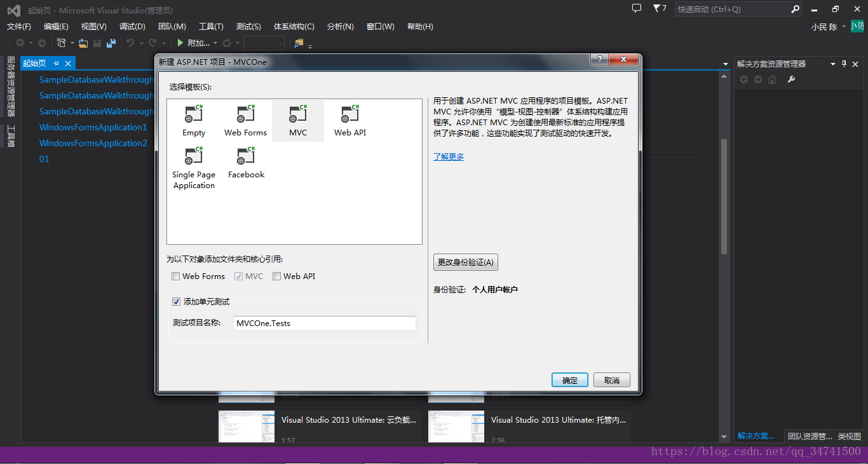The width and height of the screenshot is (868, 464).
Task: Open the Undo history dropdown arrow
Action: pos(141,43)
